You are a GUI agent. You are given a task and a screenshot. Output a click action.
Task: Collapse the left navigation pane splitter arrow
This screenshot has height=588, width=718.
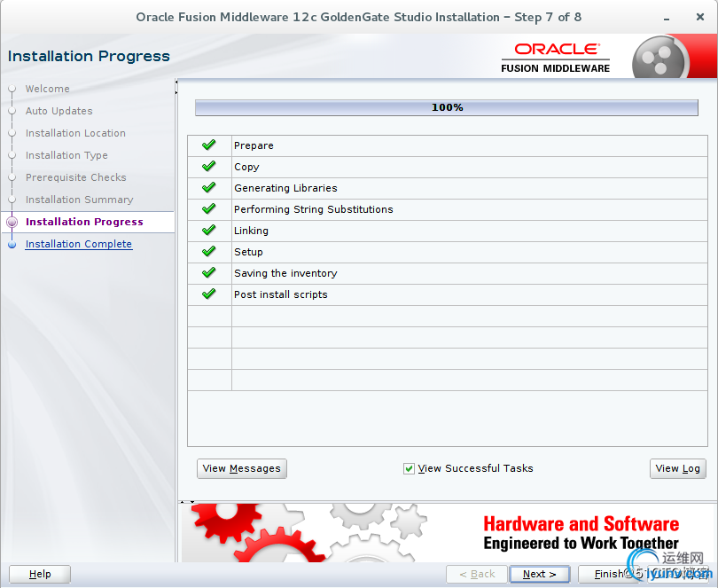pyautogui.click(x=176, y=82)
